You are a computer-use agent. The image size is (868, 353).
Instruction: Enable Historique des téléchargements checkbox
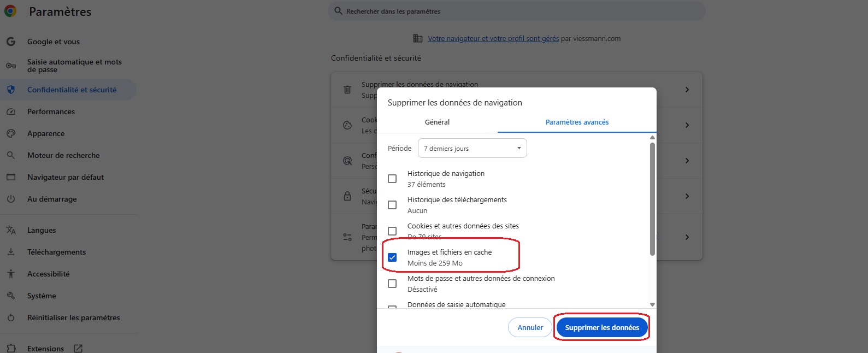click(x=392, y=205)
